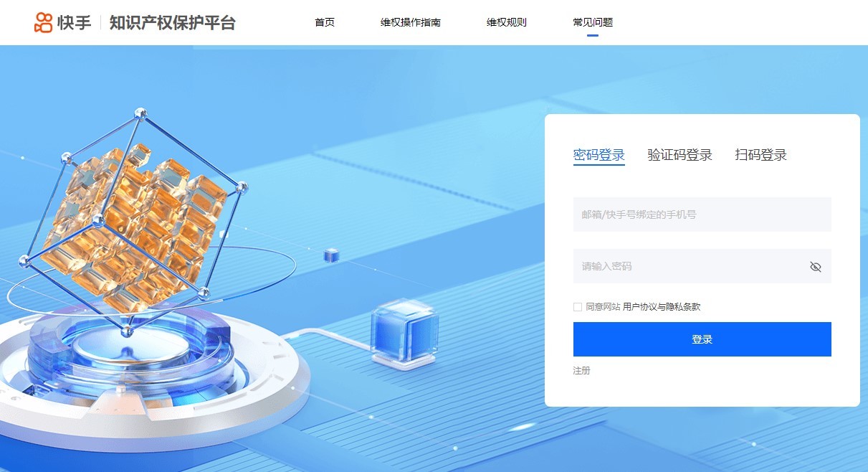The height and width of the screenshot is (472, 868).
Task: Click the orange Kuaishou logo icon
Action: 44,22
